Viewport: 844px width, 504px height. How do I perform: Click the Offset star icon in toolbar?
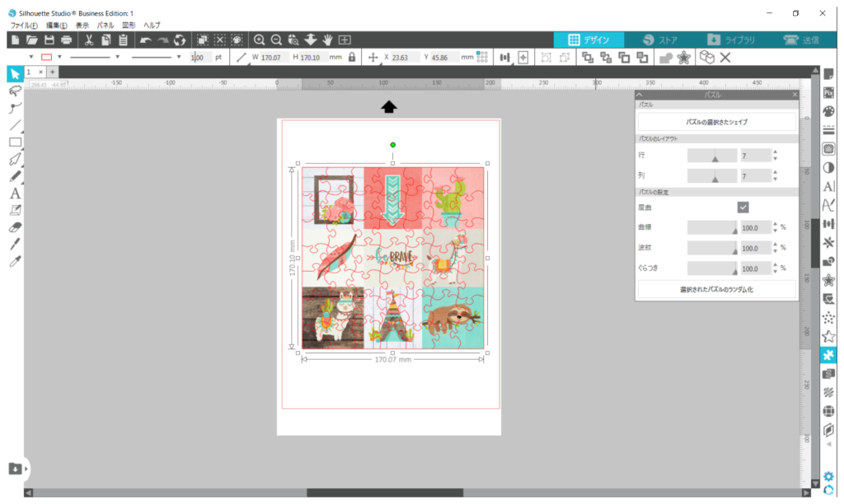(x=683, y=58)
